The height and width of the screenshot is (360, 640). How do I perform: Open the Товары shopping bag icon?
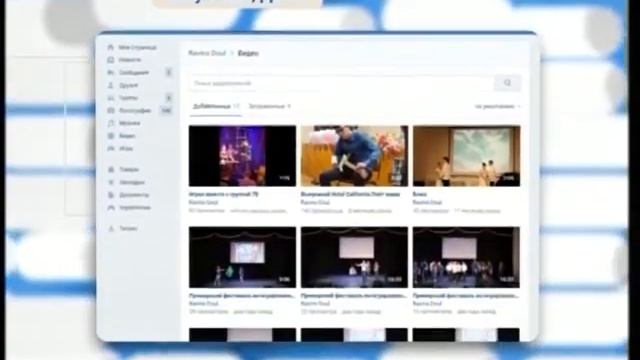[111, 169]
